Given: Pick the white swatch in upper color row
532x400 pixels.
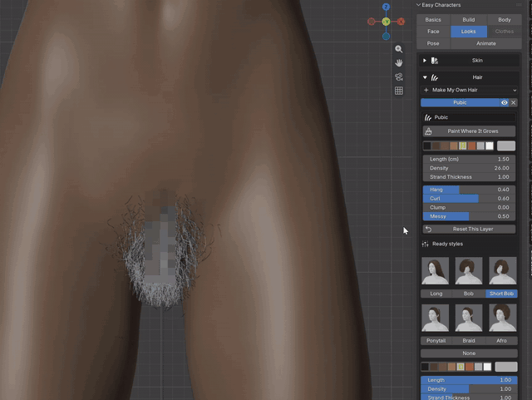Looking at the screenshot, I should 490,146.
